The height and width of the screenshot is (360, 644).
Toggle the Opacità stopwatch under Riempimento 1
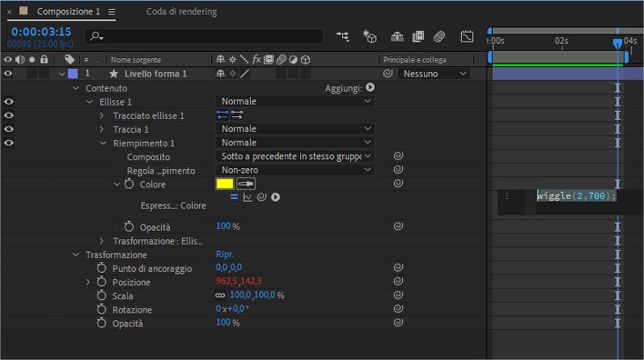click(x=129, y=226)
